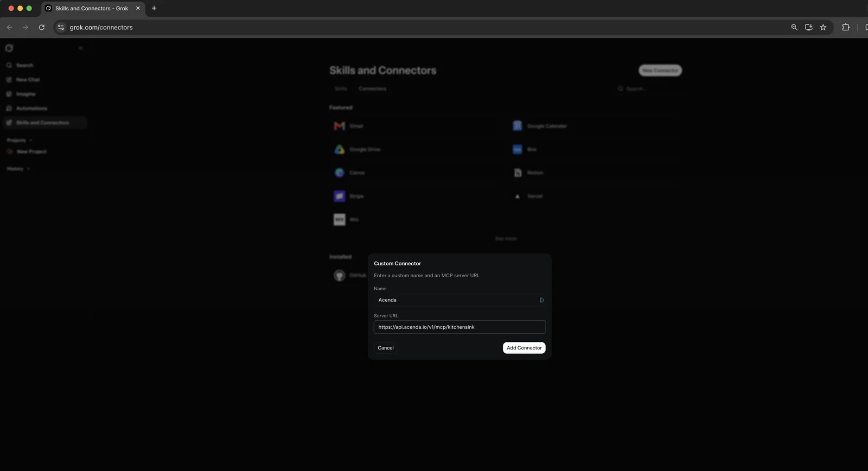Open a new browser tab
The width and height of the screenshot is (868, 471).
[154, 8]
